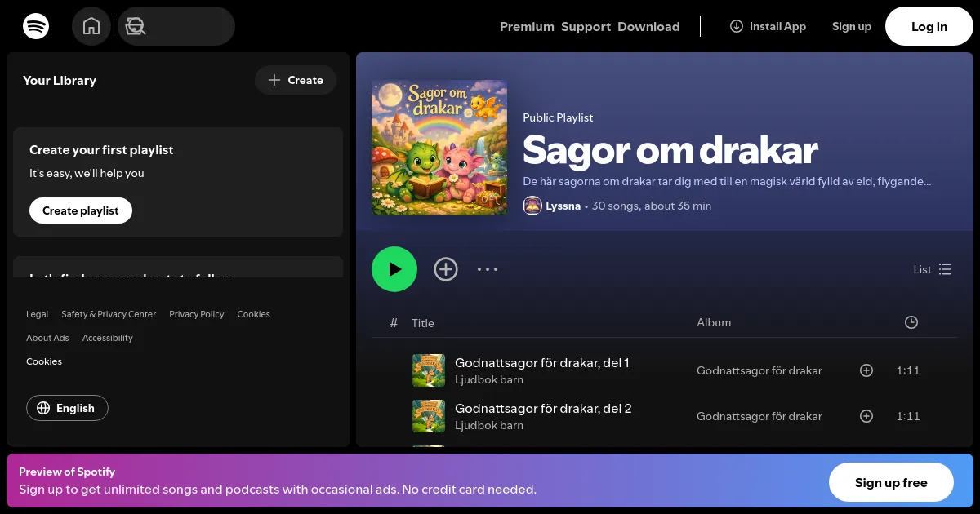
Task: Click the playlist cover artwork
Action: tap(439, 148)
